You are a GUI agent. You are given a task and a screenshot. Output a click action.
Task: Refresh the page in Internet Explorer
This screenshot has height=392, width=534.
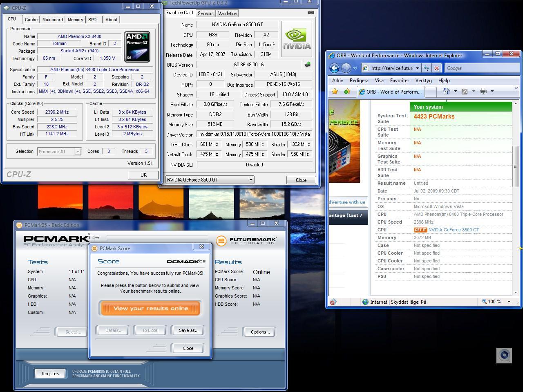427,68
